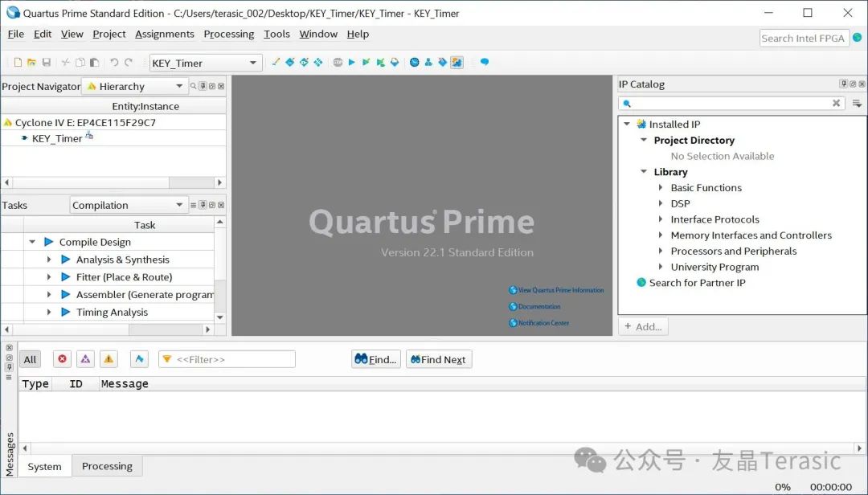Click the Copy icon in toolbar

point(80,62)
